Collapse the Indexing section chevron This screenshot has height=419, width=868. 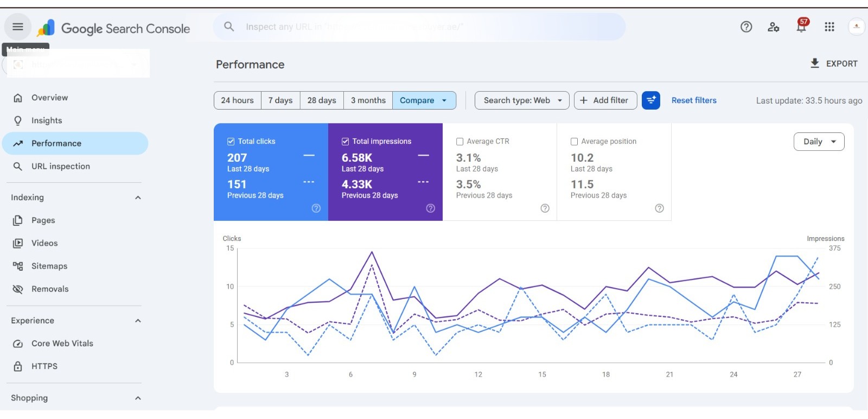pos(138,198)
